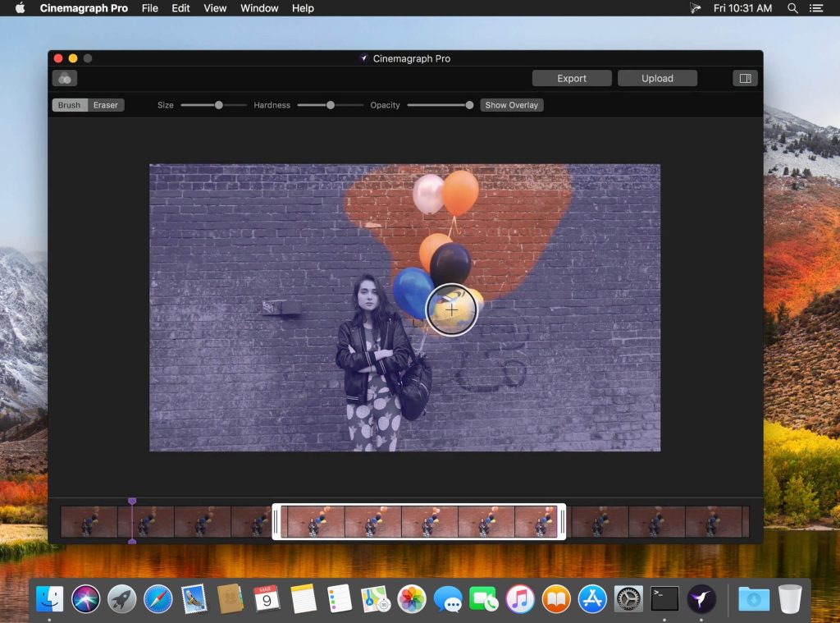Image resolution: width=840 pixels, height=623 pixels.
Task: Open Spotlight search from the menu bar
Action: [x=792, y=8]
